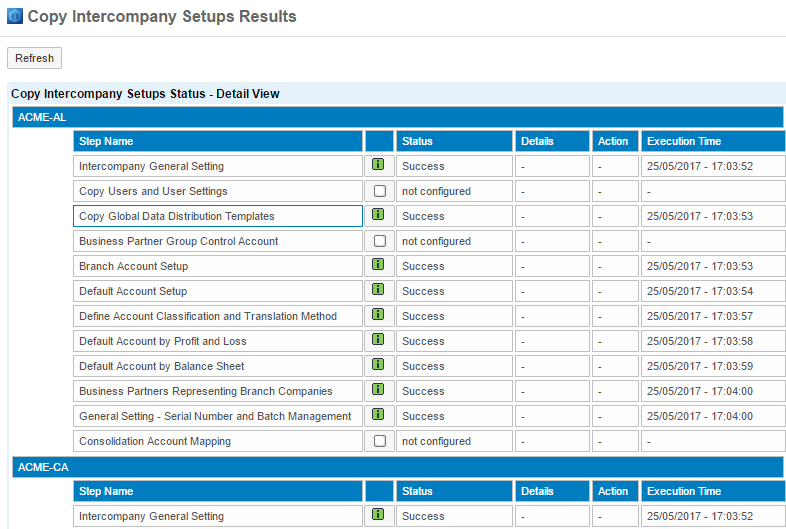The width and height of the screenshot is (786, 529).
Task: Click the Status column header in ACME-CA table
Action: coord(417,491)
